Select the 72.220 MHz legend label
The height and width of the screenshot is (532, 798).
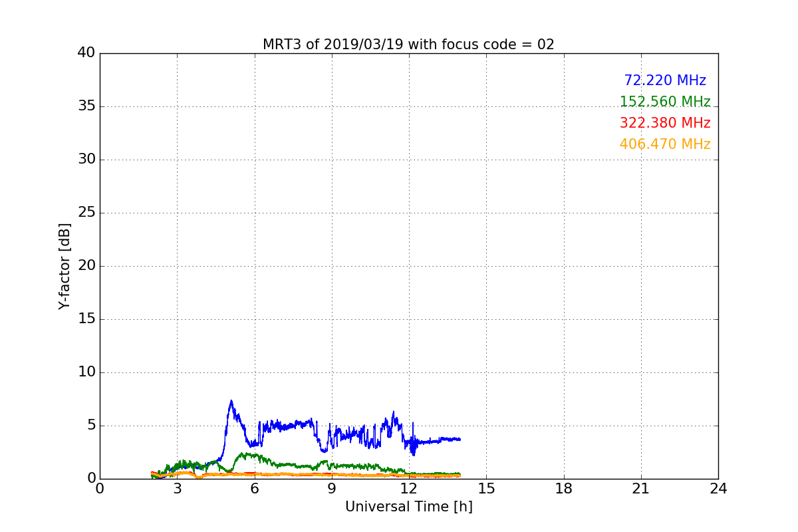[x=665, y=80]
